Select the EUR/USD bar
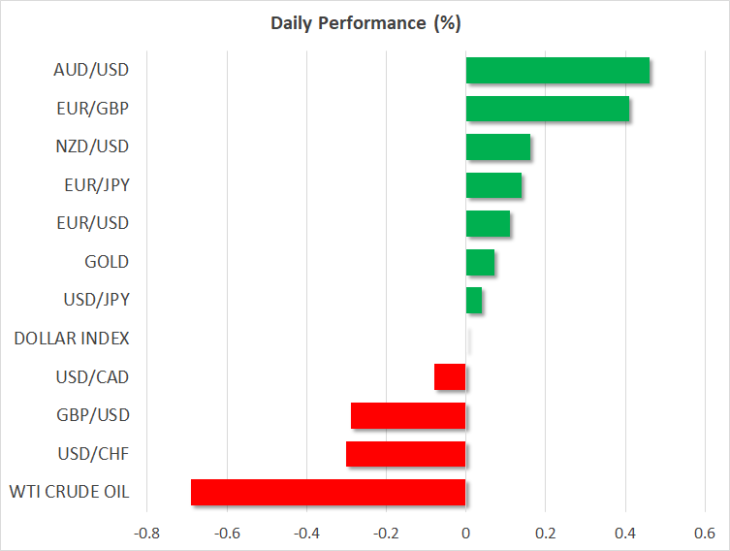Screen dimensions: 730x551 [488, 223]
